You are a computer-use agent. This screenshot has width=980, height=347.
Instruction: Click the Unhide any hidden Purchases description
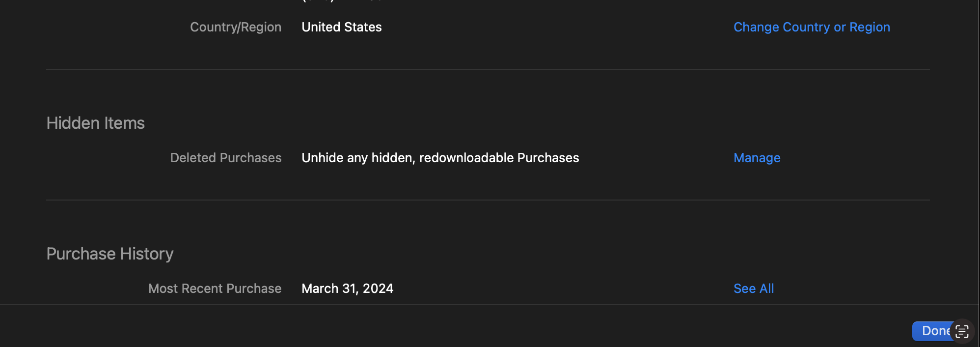click(440, 158)
